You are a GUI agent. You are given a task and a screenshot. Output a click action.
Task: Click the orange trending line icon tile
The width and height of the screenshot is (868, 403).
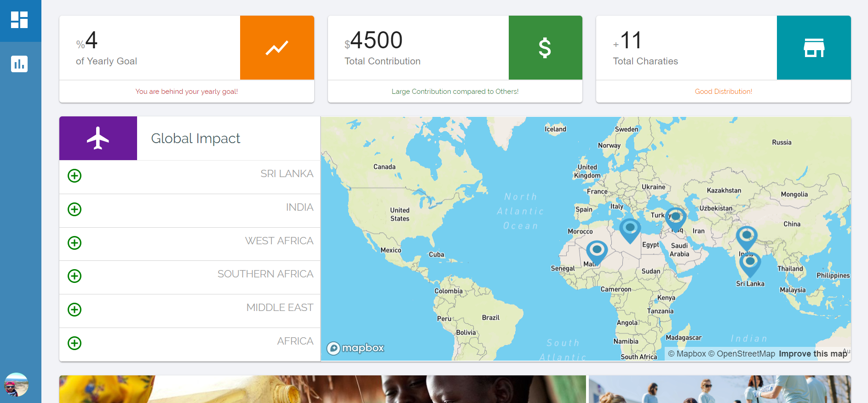coord(277,48)
